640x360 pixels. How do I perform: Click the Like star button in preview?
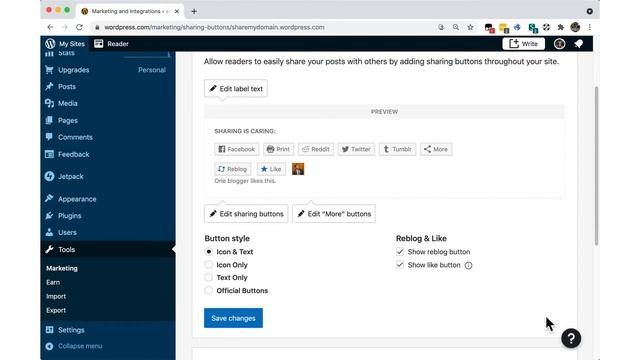coord(271,169)
